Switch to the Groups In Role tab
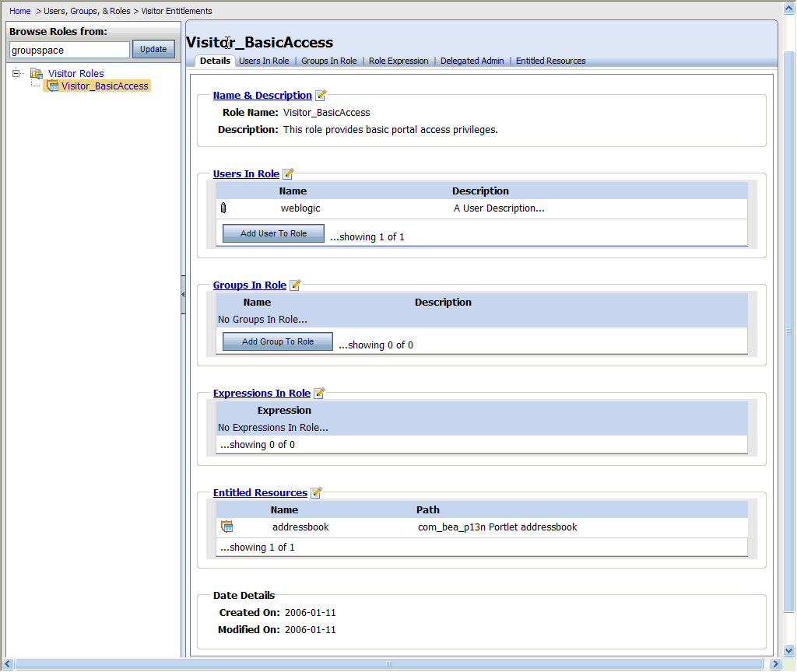The width and height of the screenshot is (797, 672). coord(329,61)
